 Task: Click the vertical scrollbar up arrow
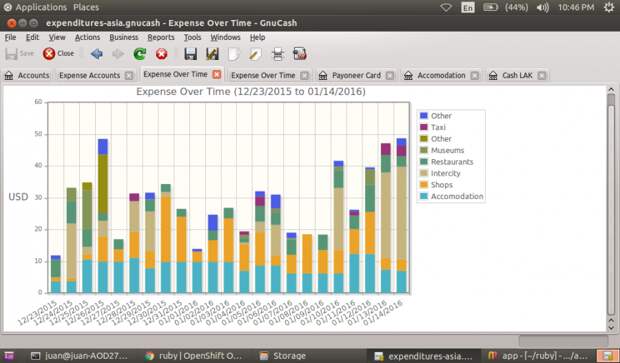(x=611, y=90)
